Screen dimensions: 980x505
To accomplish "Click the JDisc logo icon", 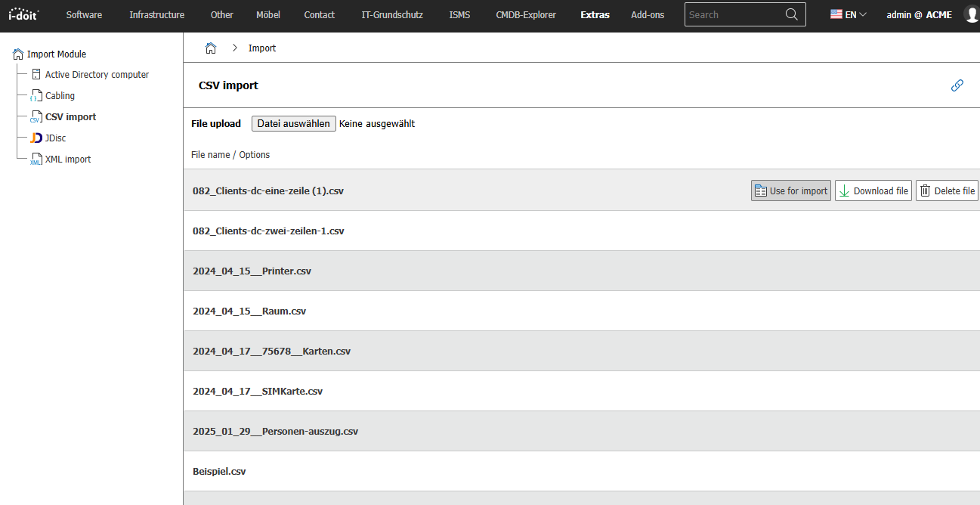I will tap(36, 138).
